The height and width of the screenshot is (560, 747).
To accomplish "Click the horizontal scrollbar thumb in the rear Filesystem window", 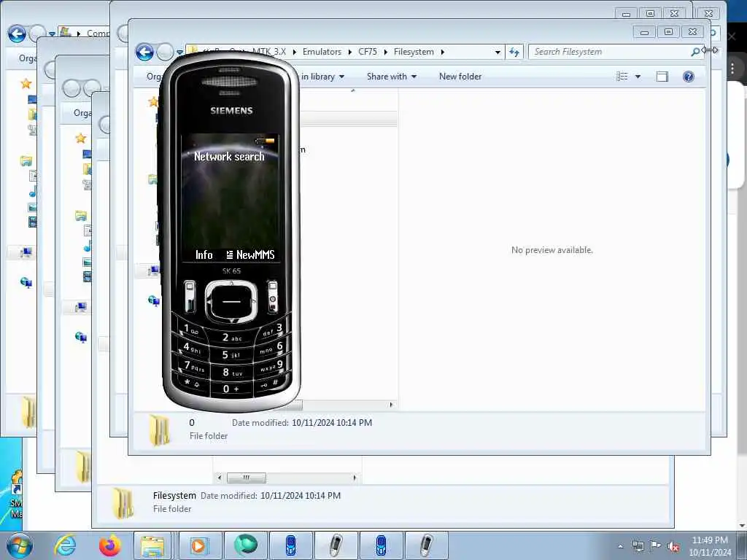I will (247, 477).
